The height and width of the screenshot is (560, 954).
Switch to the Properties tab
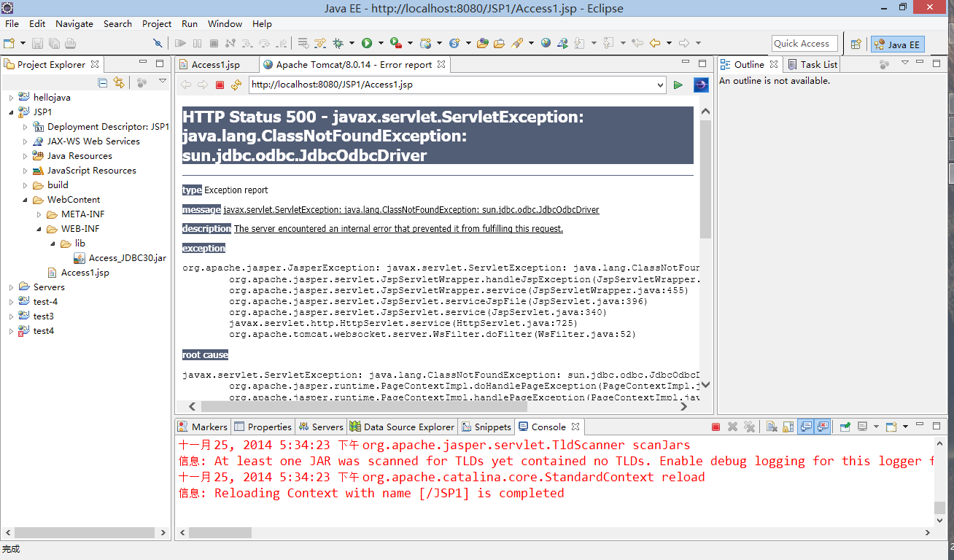[x=263, y=427]
